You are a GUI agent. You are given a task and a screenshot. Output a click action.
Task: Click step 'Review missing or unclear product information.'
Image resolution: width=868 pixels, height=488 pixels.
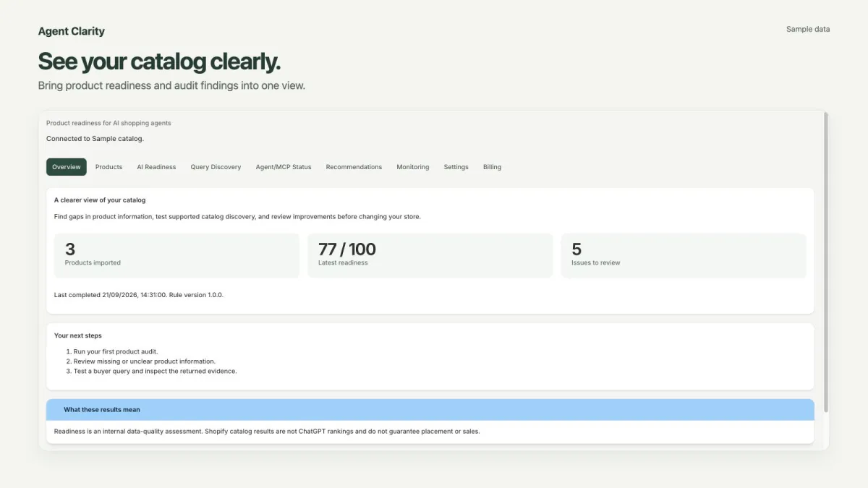[x=145, y=361]
